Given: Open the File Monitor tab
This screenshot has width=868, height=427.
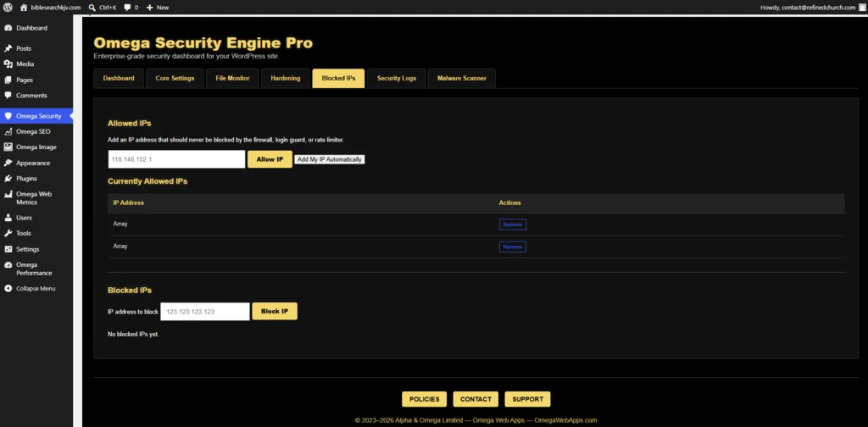Looking at the screenshot, I should point(232,79).
